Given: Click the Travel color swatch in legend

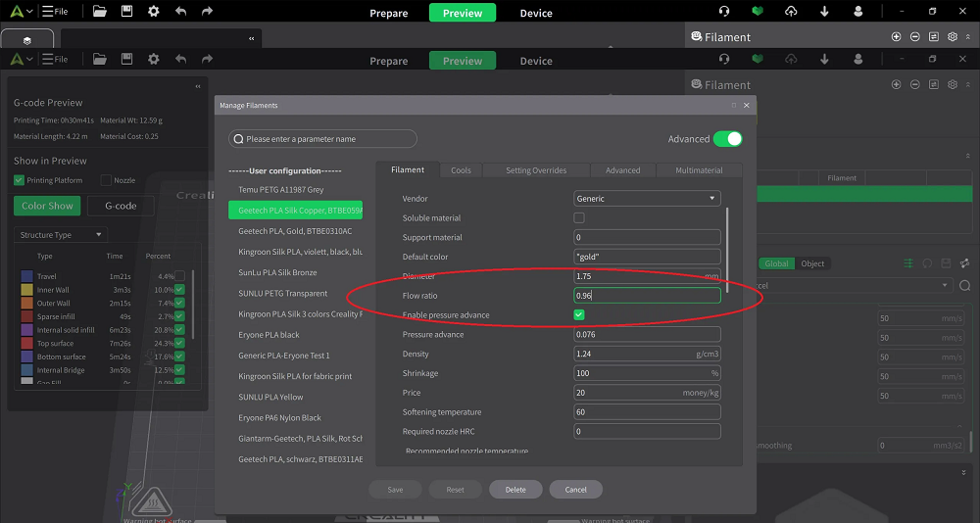Looking at the screenshot, I should tap(26, 276).
